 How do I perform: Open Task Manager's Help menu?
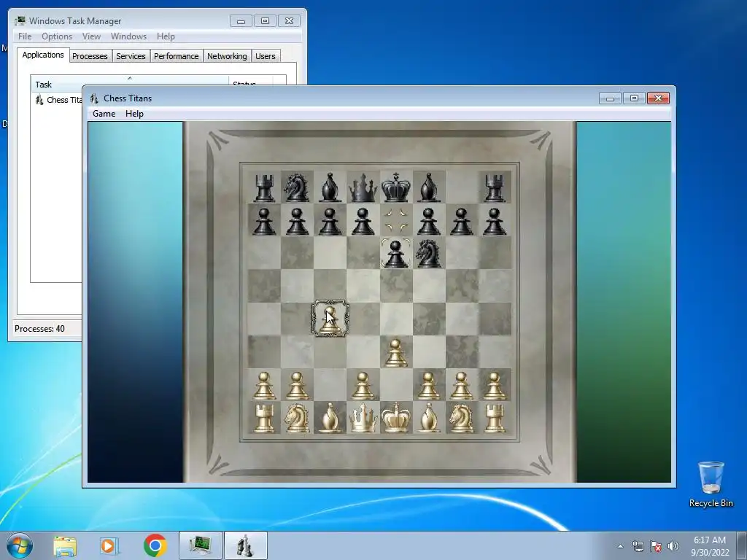pos(166,36)
